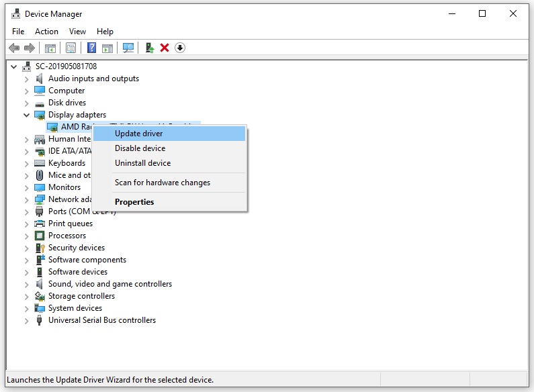Click the System devices folder icon

pyautogui.click(x=40, y=308)
